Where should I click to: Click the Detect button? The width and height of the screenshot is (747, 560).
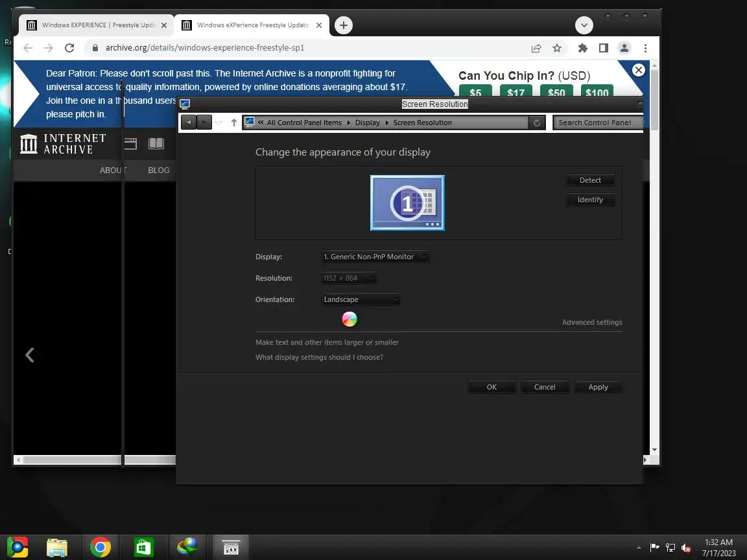pyautogui.click(x=590, y=180)
